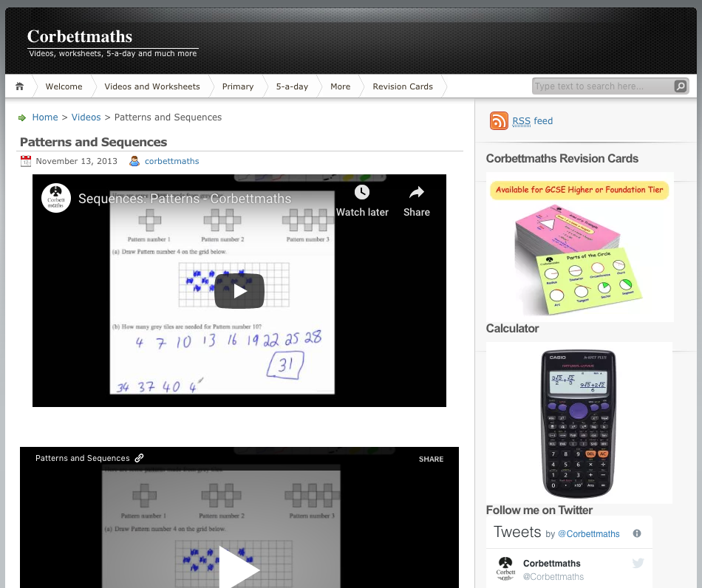Click the search magnifier icon
Viewport: 702px width, 588px height.
[x=680, y=86]
